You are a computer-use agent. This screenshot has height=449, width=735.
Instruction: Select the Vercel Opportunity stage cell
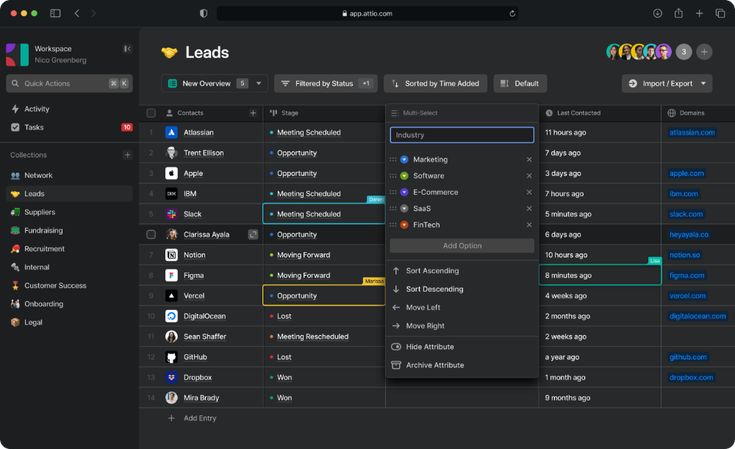click(x=324, y=296)
